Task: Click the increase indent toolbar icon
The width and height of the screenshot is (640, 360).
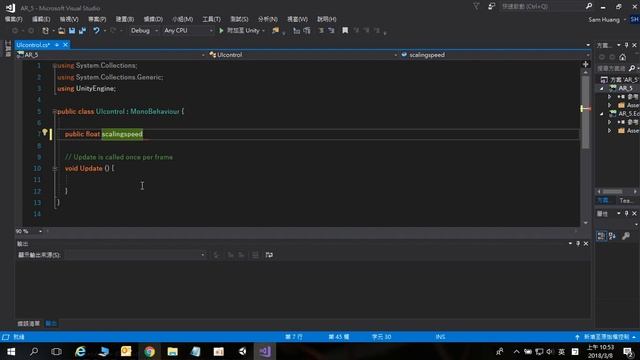Action: 307,31
